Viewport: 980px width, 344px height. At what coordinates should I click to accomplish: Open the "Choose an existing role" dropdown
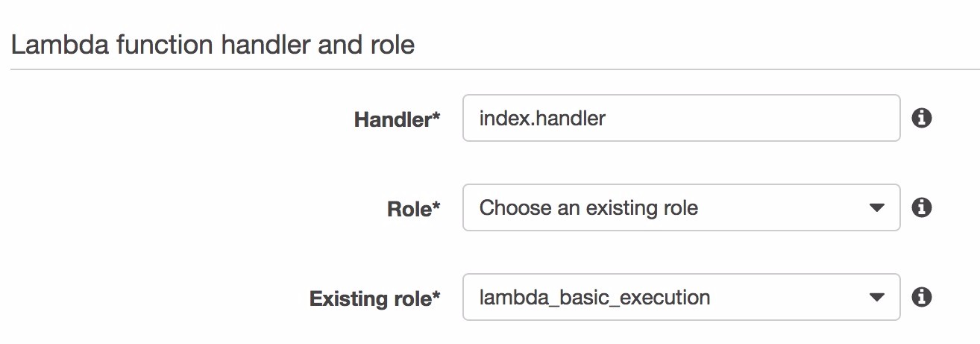click(x=680, y=207)
